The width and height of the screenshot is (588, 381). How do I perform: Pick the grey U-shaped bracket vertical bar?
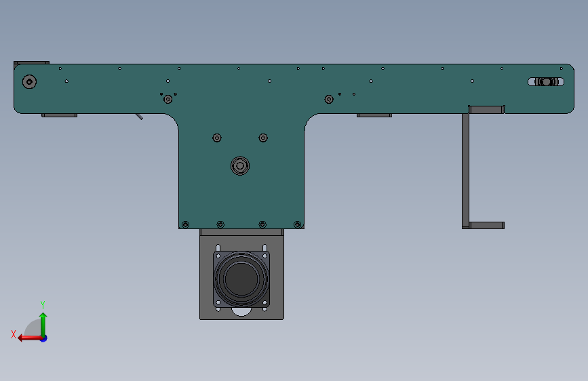click(465, 171)
